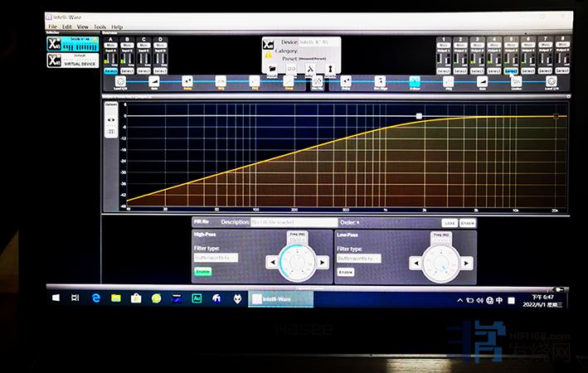Image resolution: width=588 pixels, height=373 pixels.
Task: Open the File menu
Action: [53, 27]
